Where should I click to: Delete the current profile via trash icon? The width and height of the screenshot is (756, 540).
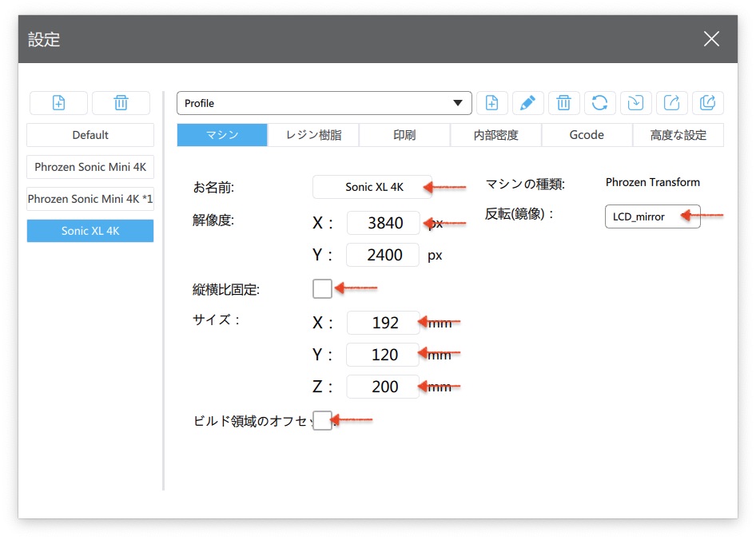point(563,103)
